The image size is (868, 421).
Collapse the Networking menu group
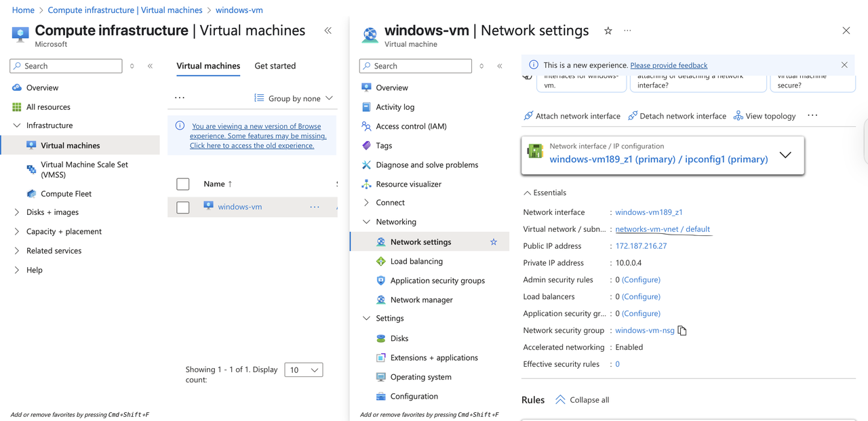click(366, 222)
